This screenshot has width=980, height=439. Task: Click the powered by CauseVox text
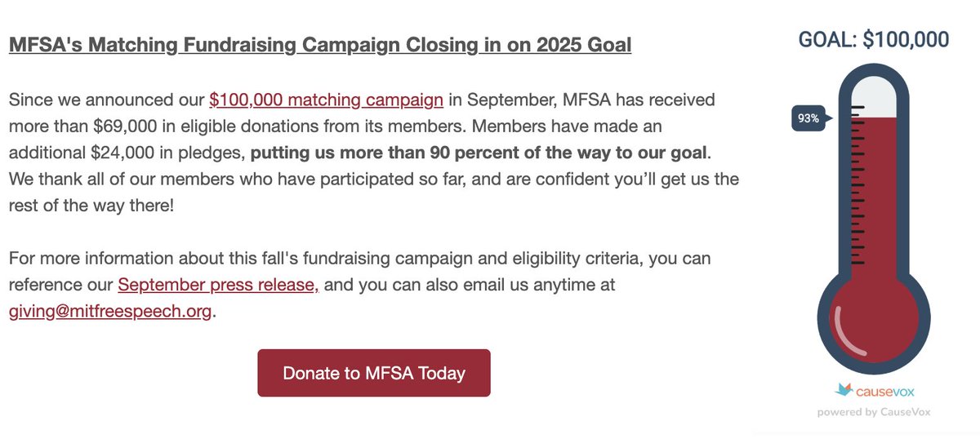pyautogui.click(x=873, y=412)
